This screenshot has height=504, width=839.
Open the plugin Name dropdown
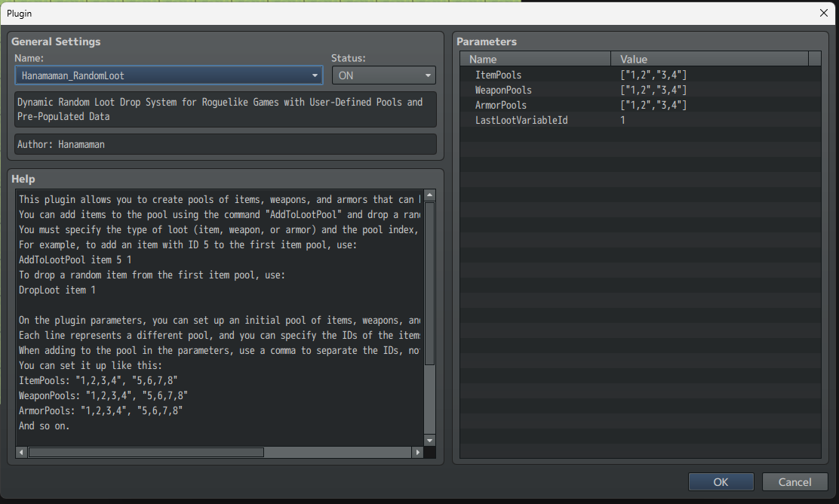pyautogui.click(x=169, y=75)
